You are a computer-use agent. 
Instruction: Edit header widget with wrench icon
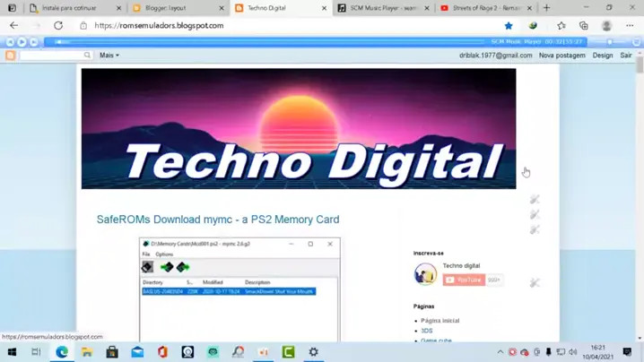[535, 199]
